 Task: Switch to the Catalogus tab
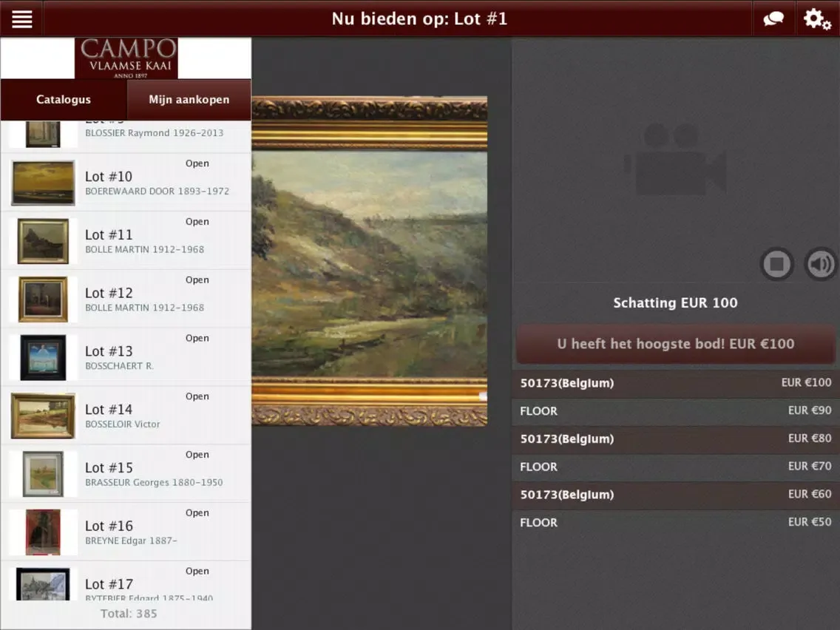click(x=63, y=100)
